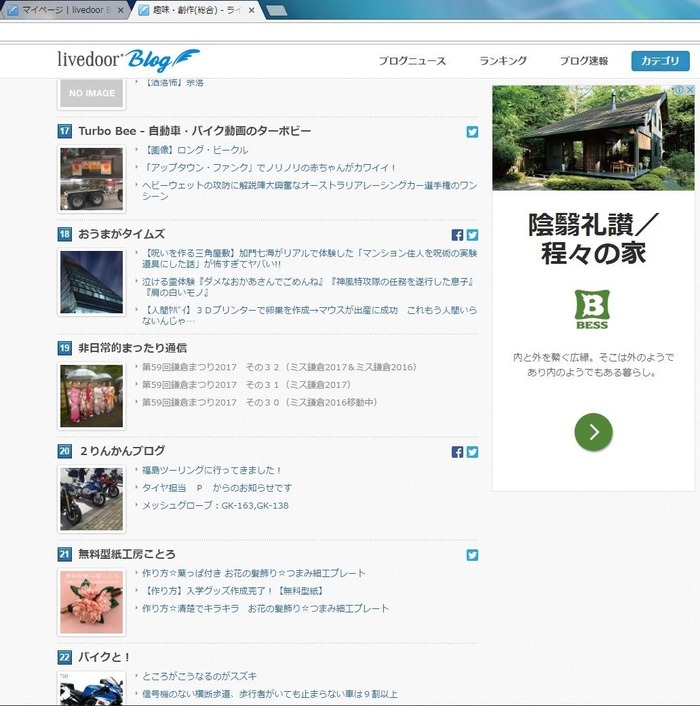This screenshot has width=700, height=706.
Task: Open the 泣ける霊体験 article
Action: coord(309,287)
